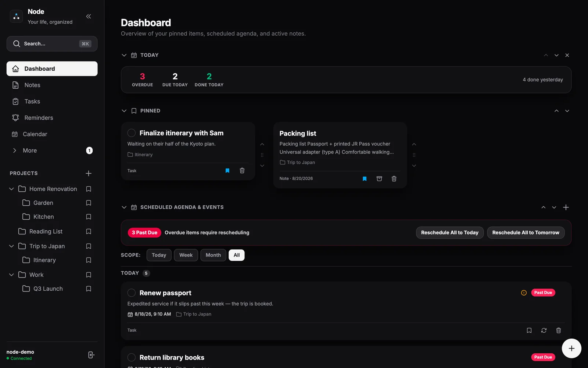
Task: Click reschedule icon on Renew passport
Action: (544, 330)
